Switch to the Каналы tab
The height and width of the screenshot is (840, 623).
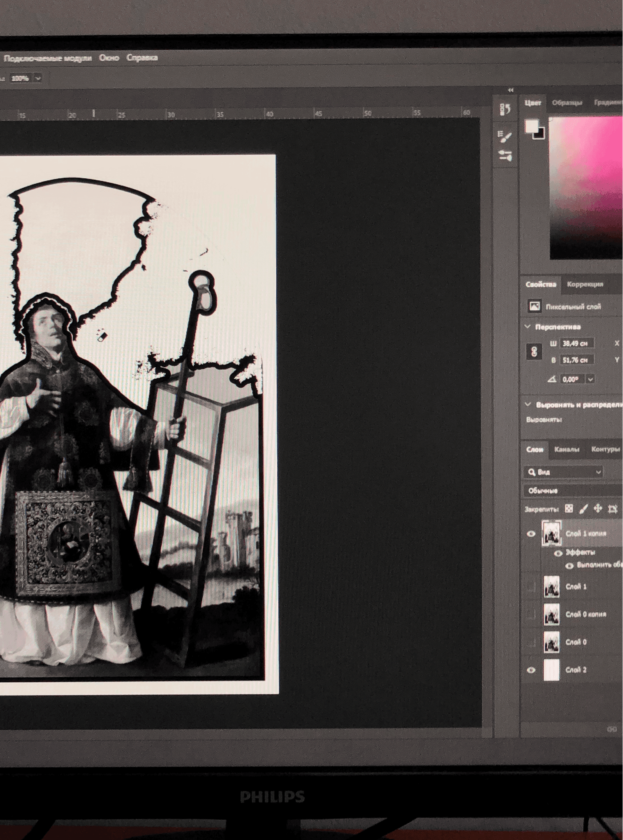tap(567, 450)
